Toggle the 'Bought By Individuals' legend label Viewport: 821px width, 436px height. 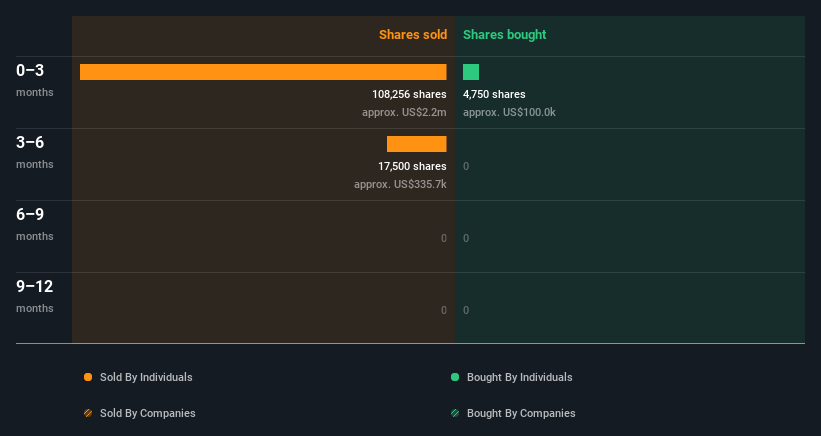(519, 377)
